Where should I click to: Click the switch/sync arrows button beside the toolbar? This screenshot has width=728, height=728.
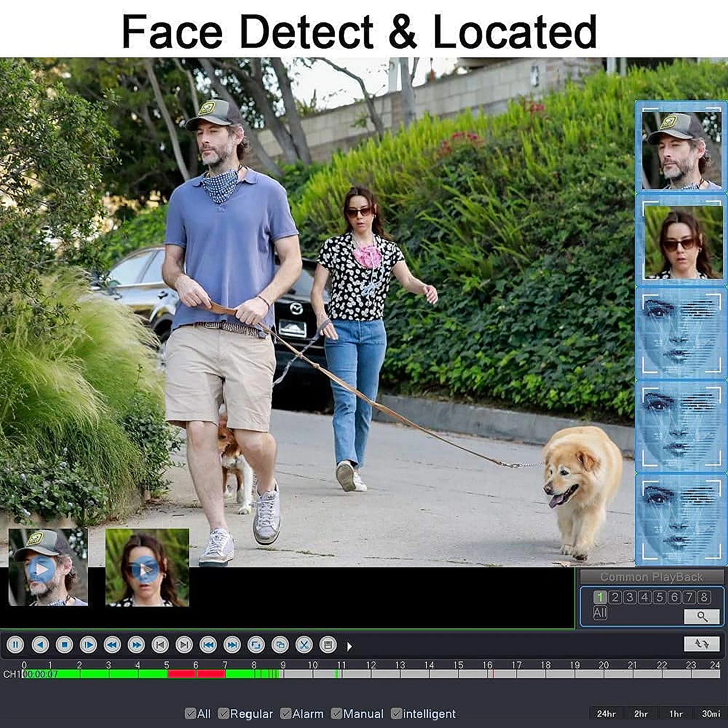[x=702, y=643]
